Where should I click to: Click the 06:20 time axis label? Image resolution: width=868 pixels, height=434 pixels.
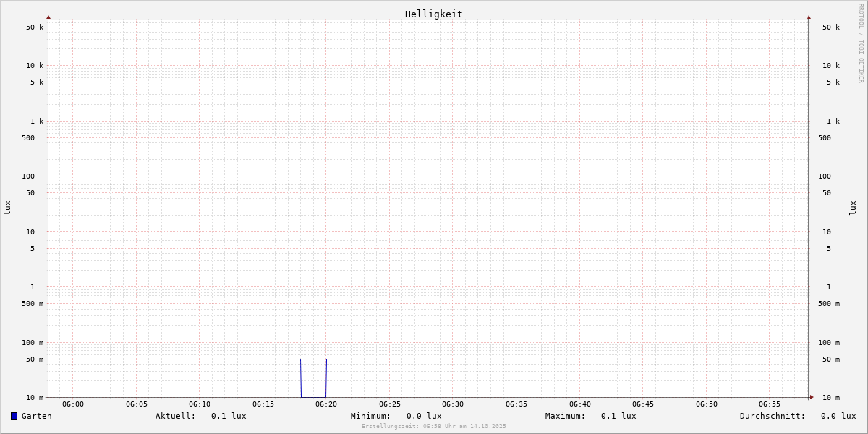click(326, 404)
